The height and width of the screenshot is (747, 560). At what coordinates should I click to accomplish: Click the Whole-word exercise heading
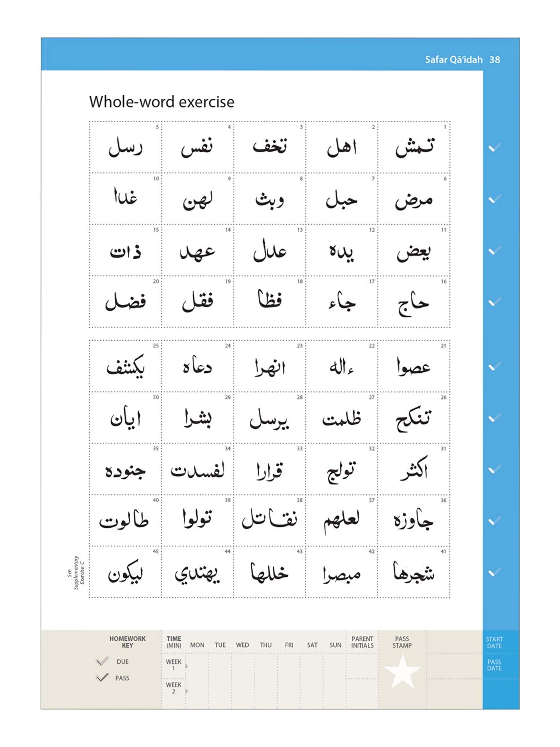coord(162,102)
